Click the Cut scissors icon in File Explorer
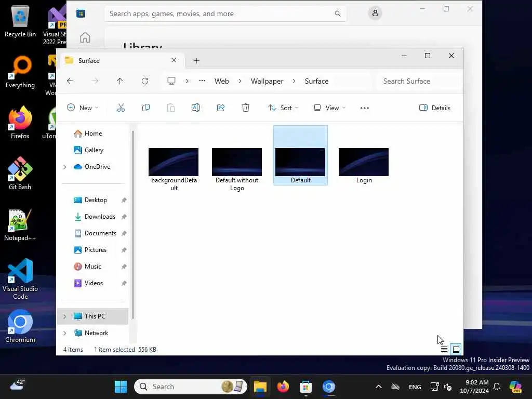Image resolution: width=532 pixels, height=399 pixels. tap(121, 108)
